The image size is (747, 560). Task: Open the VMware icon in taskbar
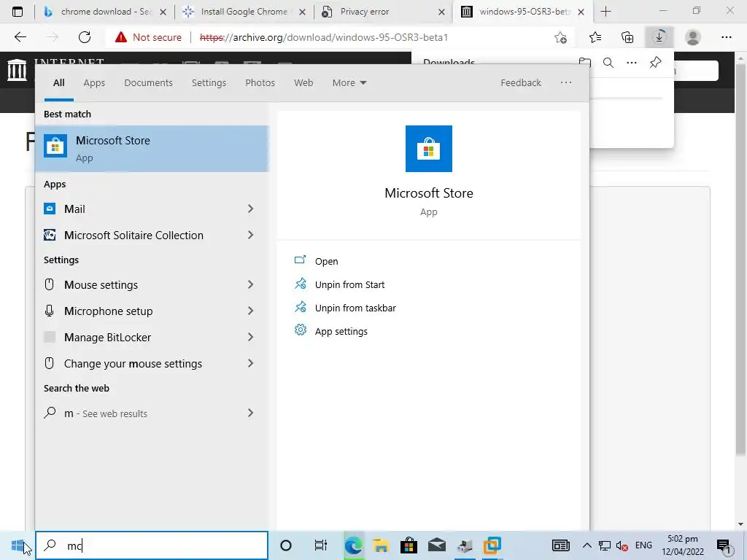(492, 545)
